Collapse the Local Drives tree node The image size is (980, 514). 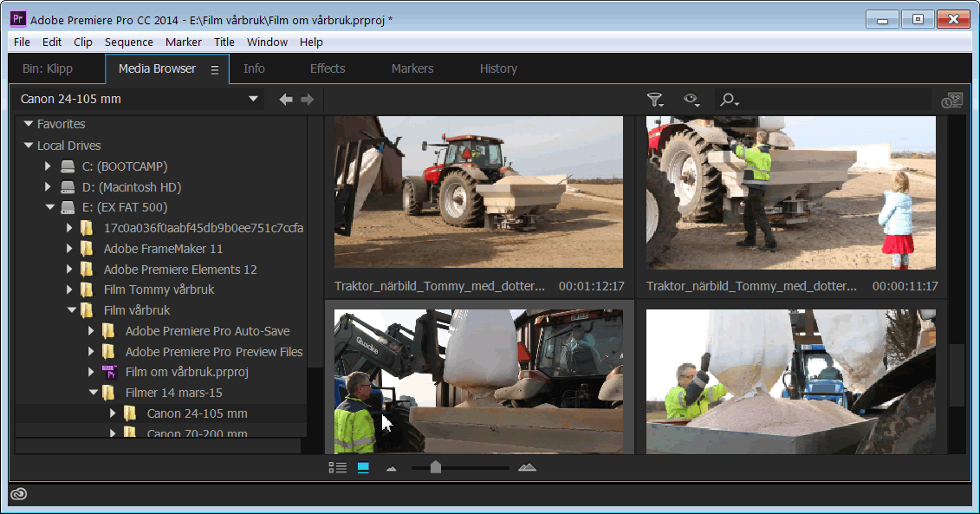click(x=28, y=146)
